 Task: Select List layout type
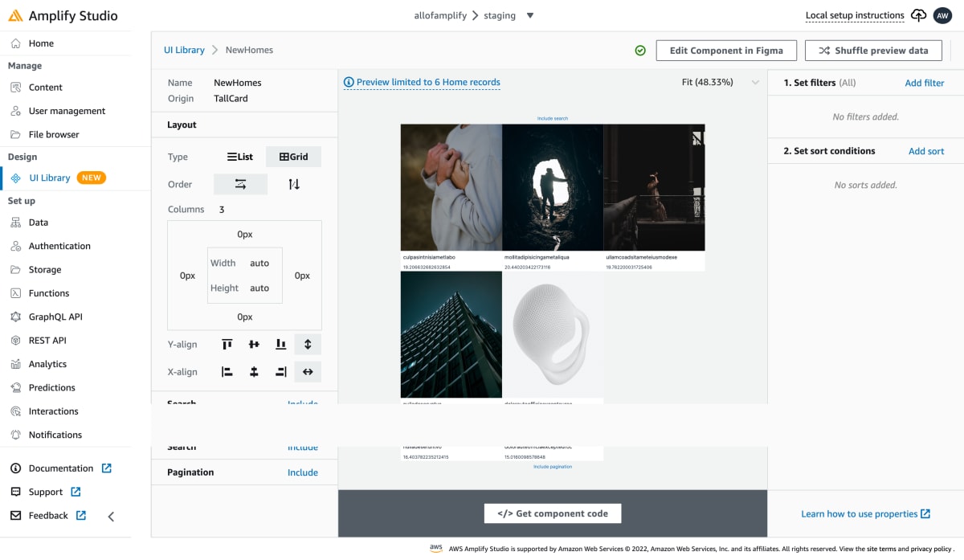pyautogui.click(x=240, y=157)
